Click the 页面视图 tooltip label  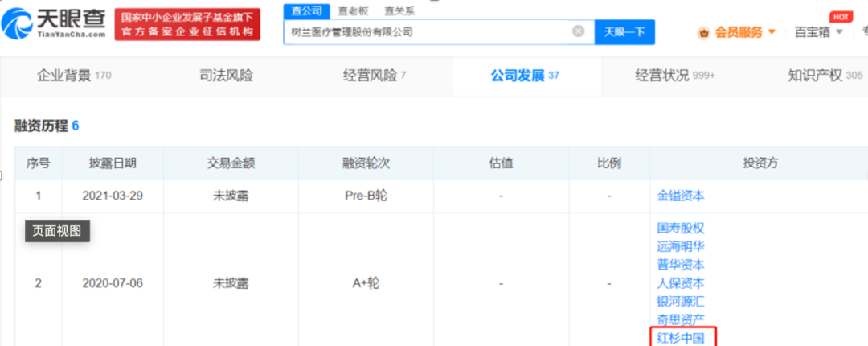[57, 231]
